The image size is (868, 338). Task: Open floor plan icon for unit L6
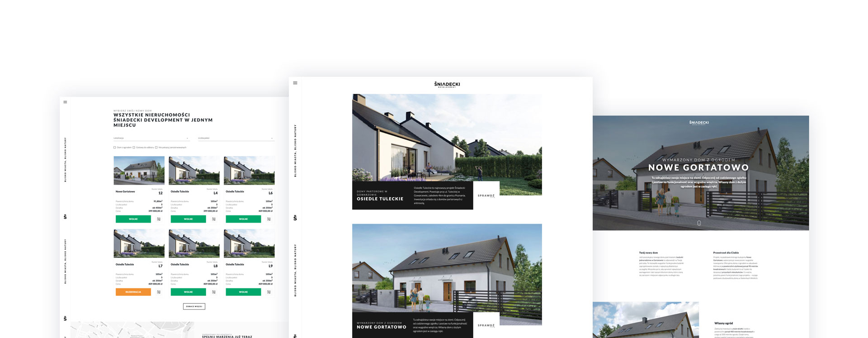[269, 219]
